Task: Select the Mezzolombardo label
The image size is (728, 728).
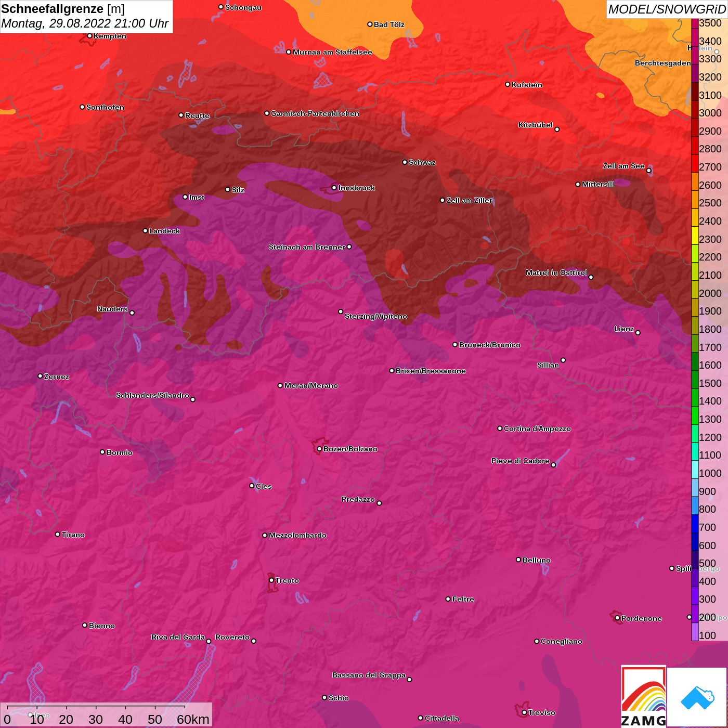Action: click(297, 535)
